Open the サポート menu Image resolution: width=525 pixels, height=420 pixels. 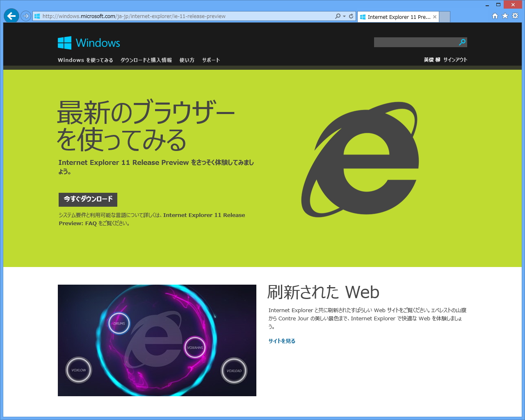pyautogui.click(x=211, y=60)
